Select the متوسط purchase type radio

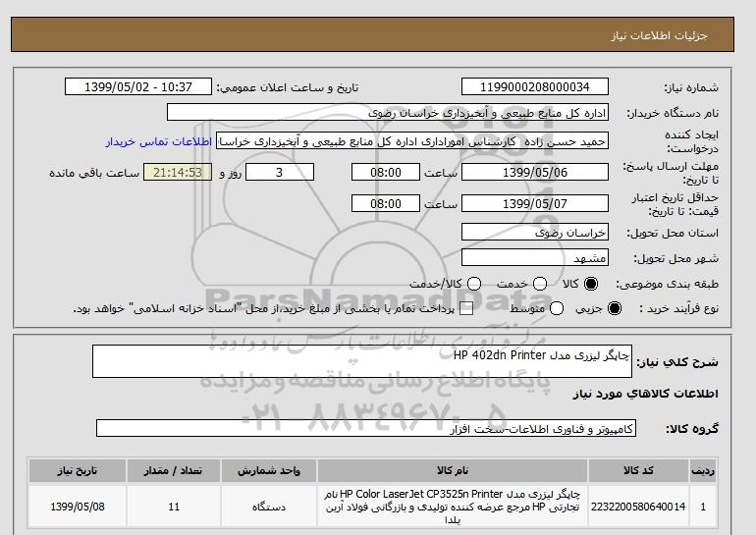pyautogui.click(x=557, y=308)
